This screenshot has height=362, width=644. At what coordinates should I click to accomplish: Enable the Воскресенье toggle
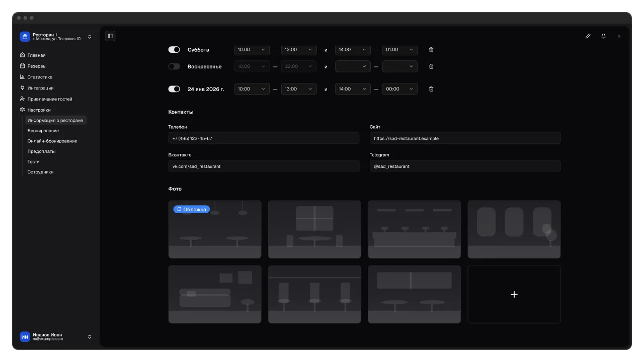(x=174, y=66)
